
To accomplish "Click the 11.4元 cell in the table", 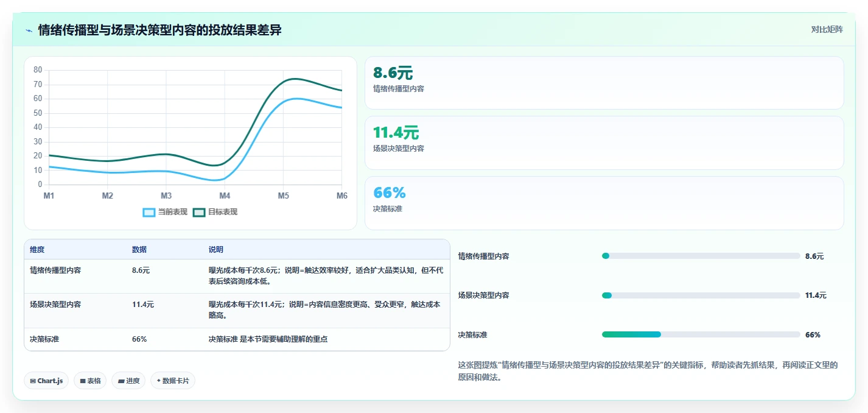I will pos(143,304).
